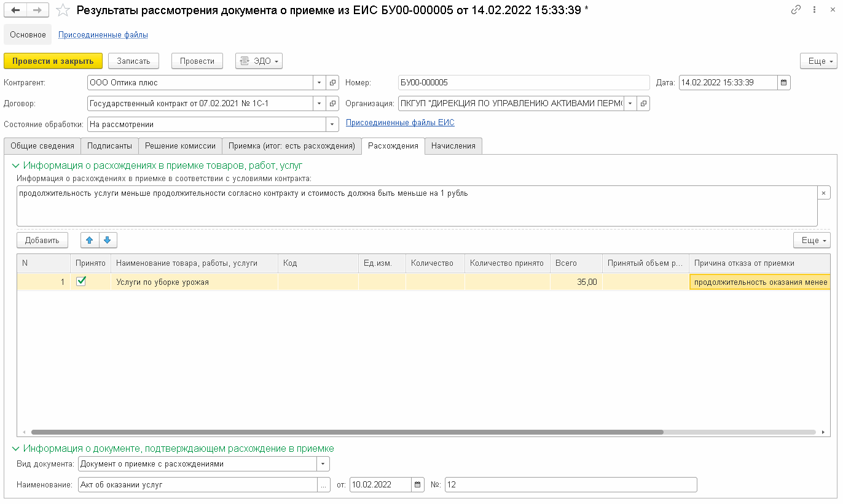Click into the document № field containing 12
Image resolution: width=843 pixels, height=504 pixels.
[571, 484]
